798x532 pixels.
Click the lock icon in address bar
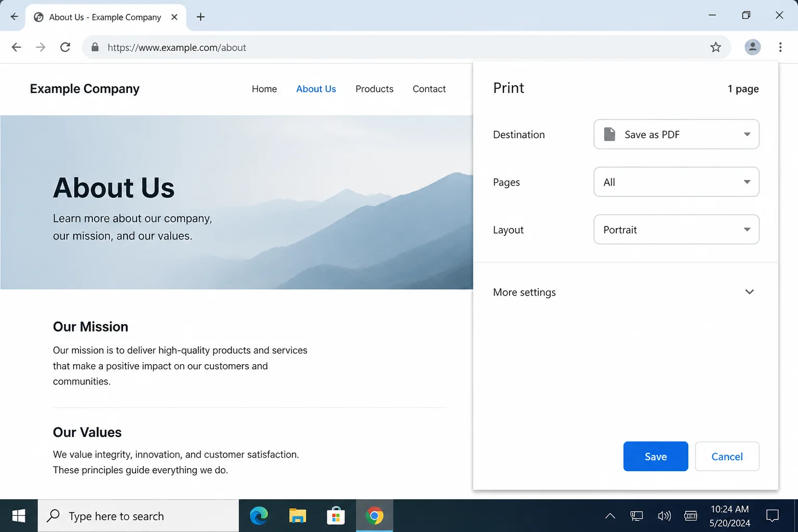click(95, 47)
